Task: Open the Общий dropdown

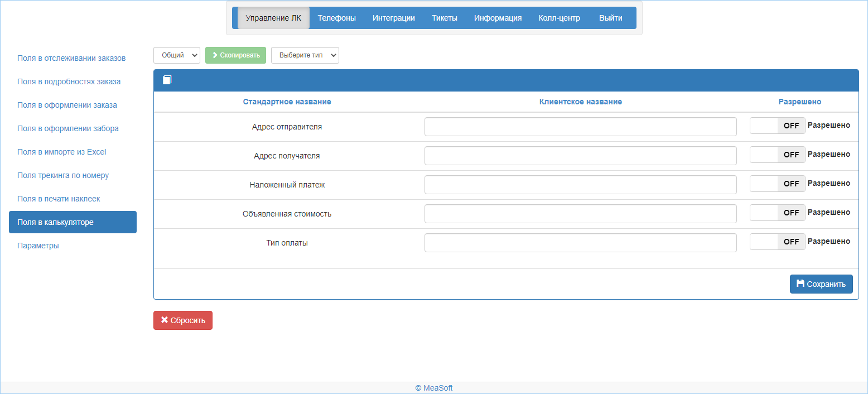Action: pos(177,55)
